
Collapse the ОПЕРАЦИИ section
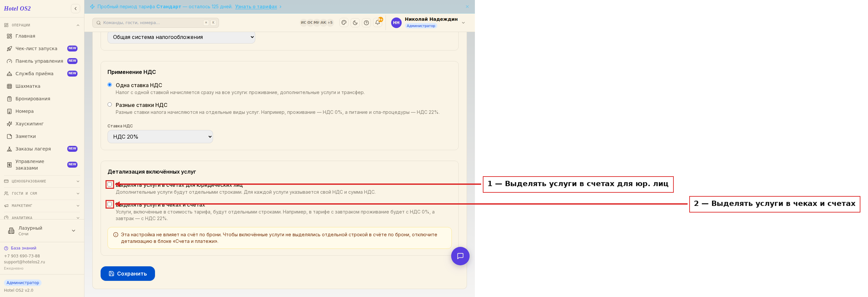coord(42,25)
